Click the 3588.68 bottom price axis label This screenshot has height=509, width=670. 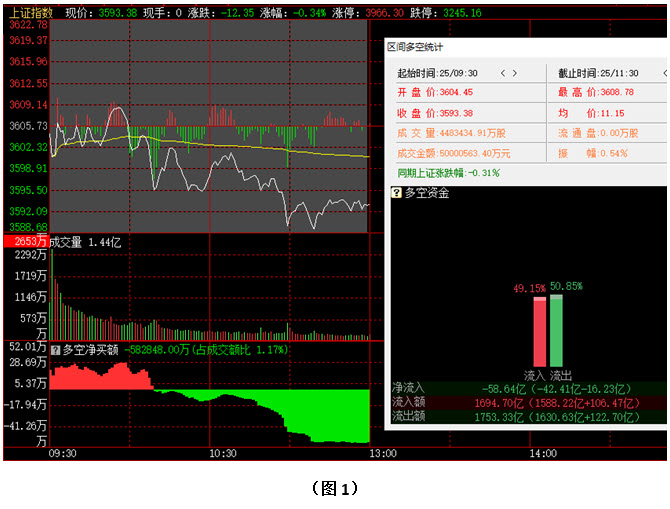point(28,227)
